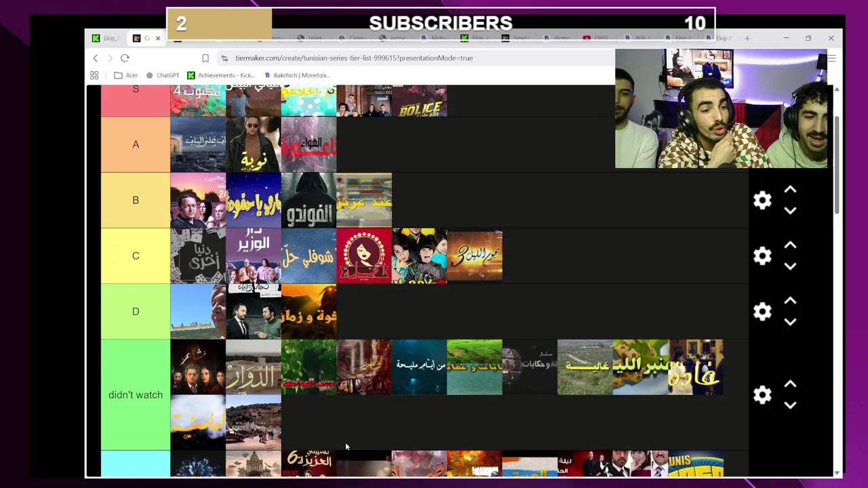Image resolution: width=868 pixels, height=488 pixels.
Task: Select دار الوزير thumbnail in C tier
Action: (x=254, y=256)
